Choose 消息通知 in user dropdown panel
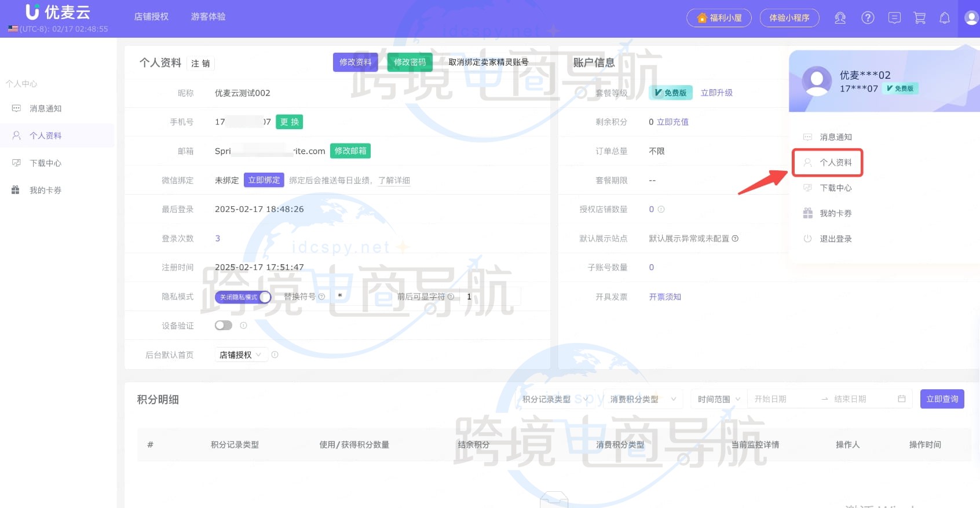The width and height of the screenshot is (980, 508). (836, 137)
